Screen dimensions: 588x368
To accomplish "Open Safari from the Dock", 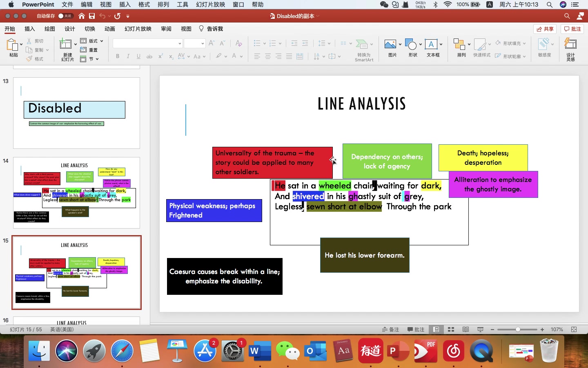I will (x=122, y=351).
